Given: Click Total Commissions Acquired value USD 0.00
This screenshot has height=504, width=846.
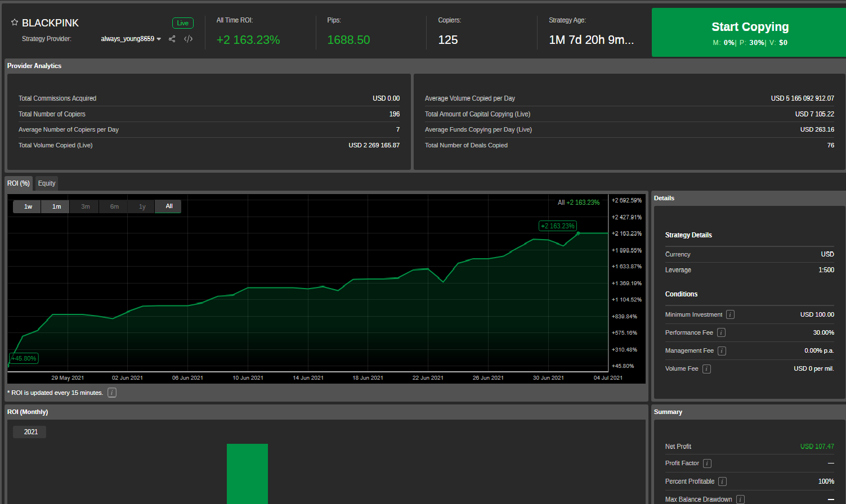Looking at the screenshot, I should coord(386,98).
